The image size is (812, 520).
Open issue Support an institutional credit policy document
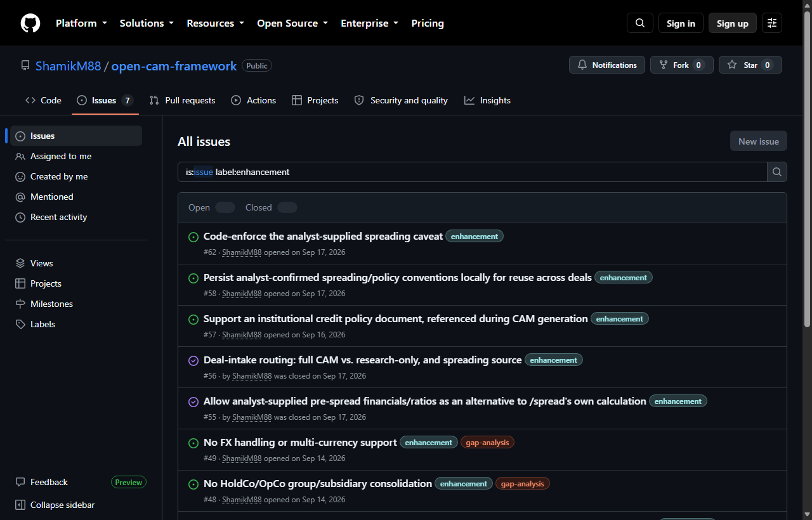tap(396, 318)
